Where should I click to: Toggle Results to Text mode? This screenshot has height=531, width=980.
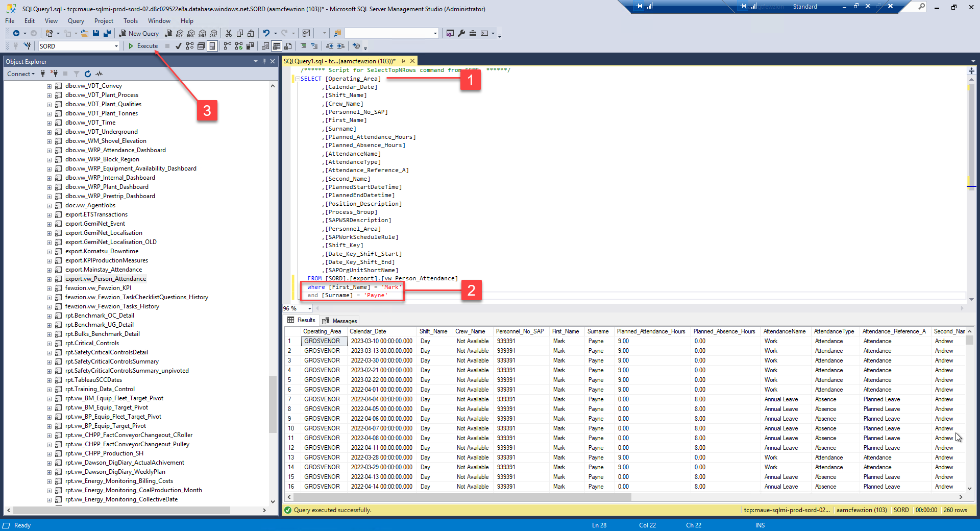265,46
